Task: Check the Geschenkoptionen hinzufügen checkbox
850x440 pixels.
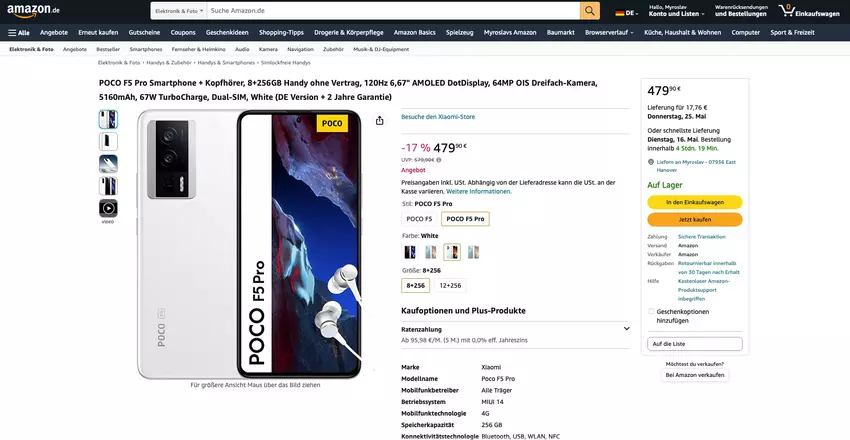Action: 651,311
